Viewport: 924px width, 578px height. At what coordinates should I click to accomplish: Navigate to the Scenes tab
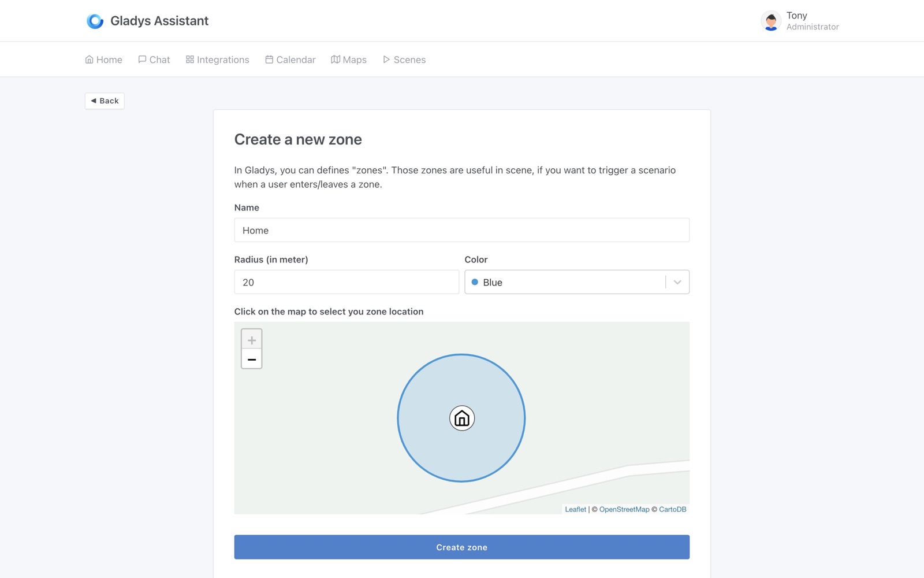[x=404, y=60]
